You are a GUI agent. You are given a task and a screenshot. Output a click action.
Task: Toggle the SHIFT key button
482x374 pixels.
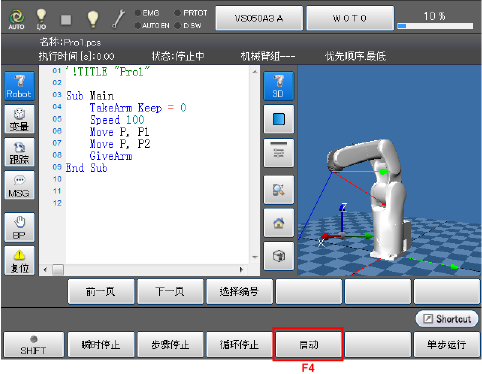click(33, 345)
